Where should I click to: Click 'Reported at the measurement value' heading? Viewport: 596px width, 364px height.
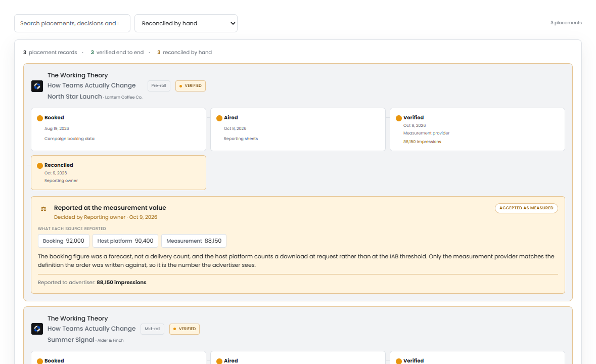(110, 208)
